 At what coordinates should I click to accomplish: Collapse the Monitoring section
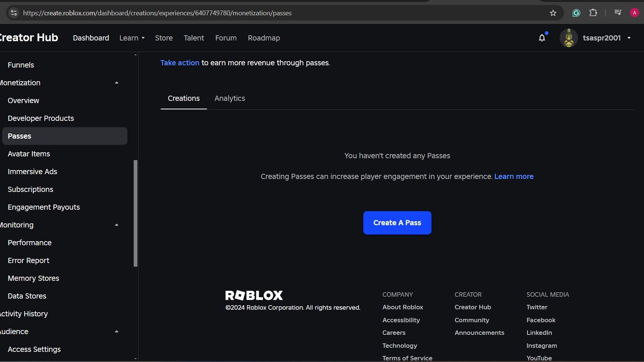(x=116, y=225)
